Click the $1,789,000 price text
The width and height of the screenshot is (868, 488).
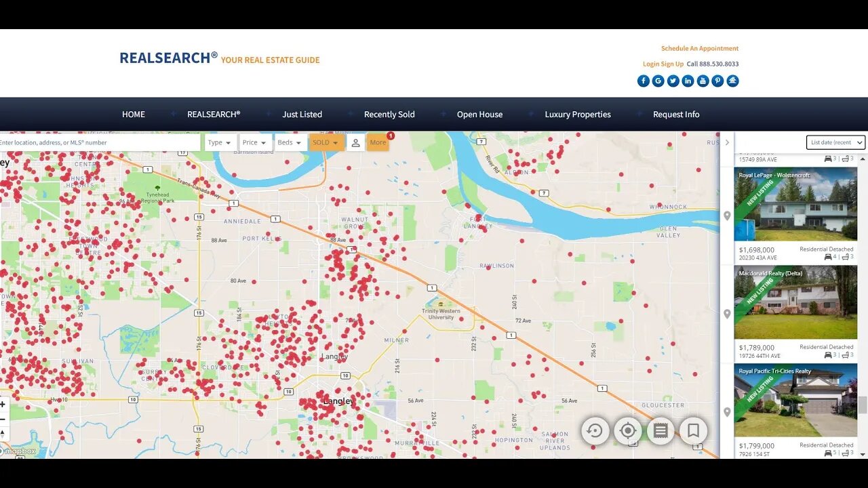(x=757, y=348)
